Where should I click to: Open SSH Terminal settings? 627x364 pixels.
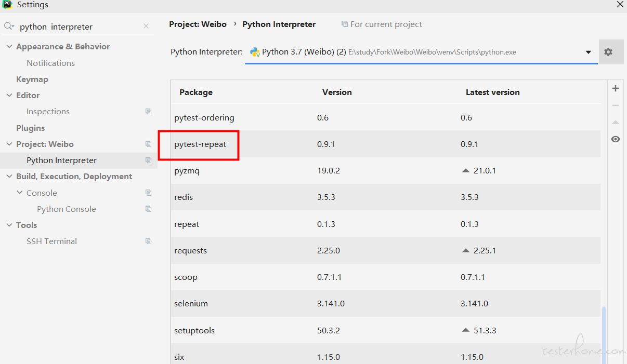tap(51, 241)
